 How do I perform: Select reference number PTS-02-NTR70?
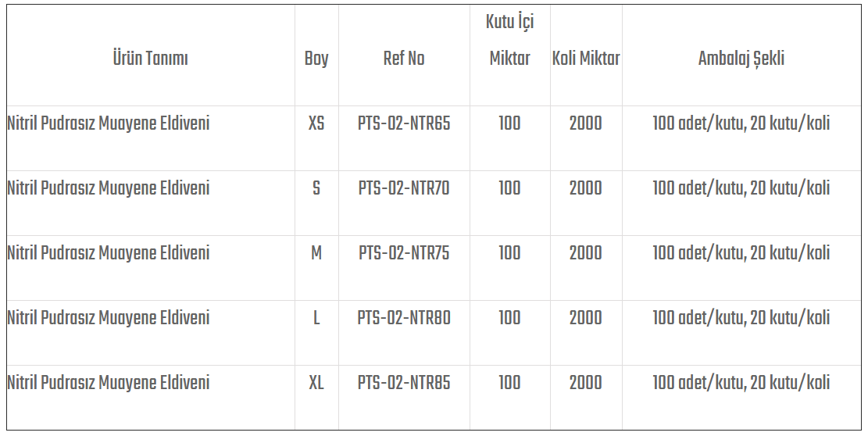(404, 188)
